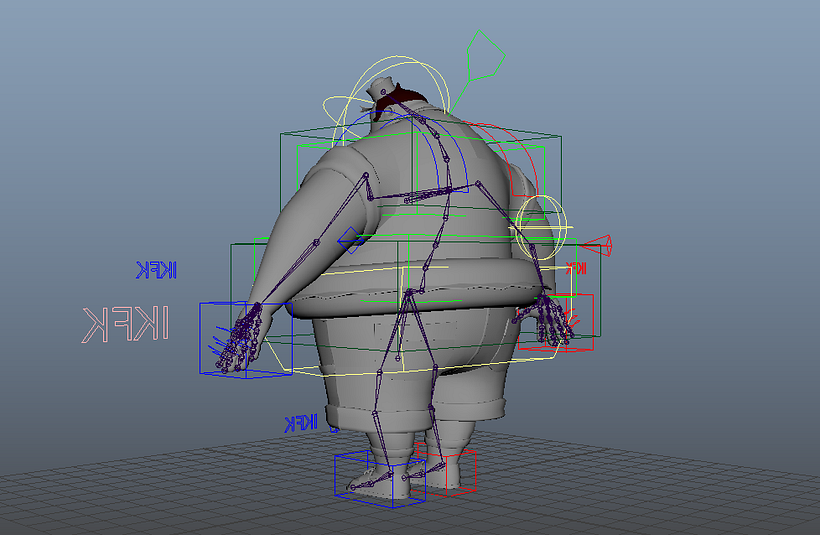Select the blue foot box control
Image resolution: width=820 pixels, height=535 pixels.
pyautogui.click(x=380, y=479)
